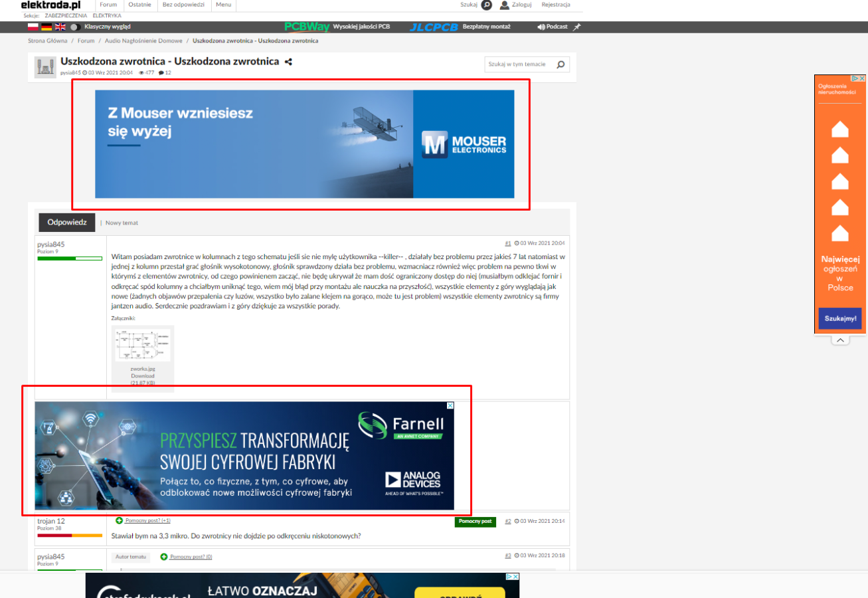Open the Farnell Analog Devices banner ad

[x=244, y=456]
